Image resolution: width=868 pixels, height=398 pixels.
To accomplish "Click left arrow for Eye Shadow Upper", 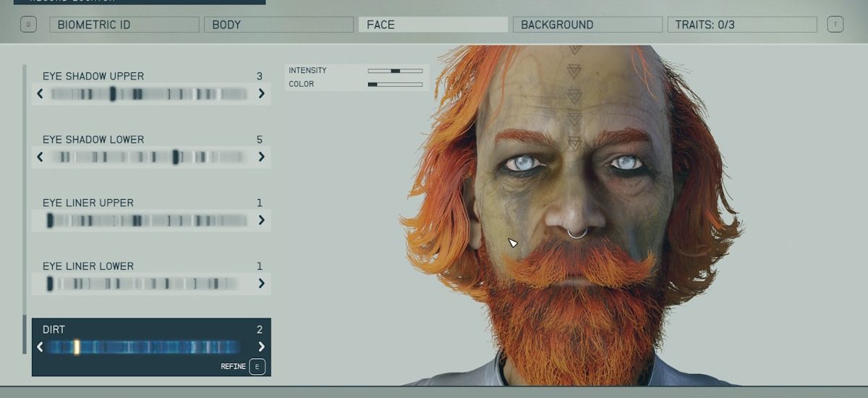I will point(40,93).
